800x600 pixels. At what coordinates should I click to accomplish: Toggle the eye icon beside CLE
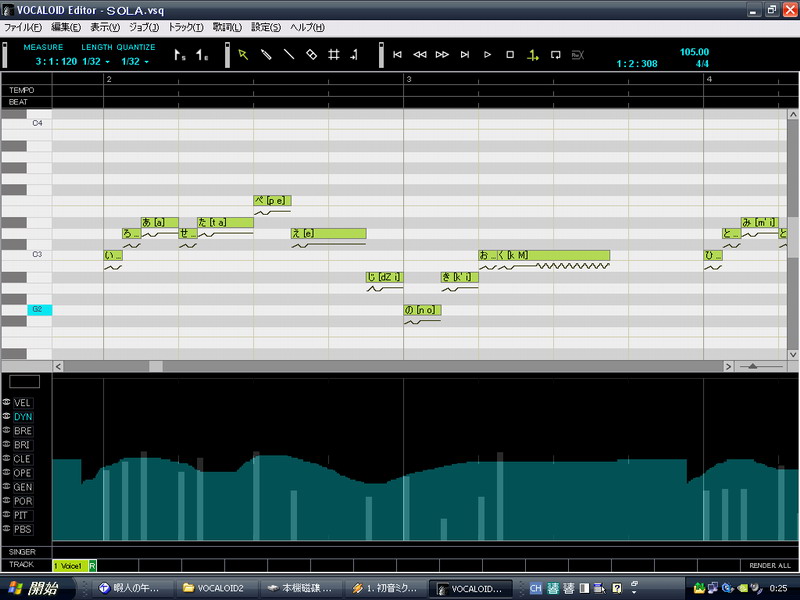[7, 458]
